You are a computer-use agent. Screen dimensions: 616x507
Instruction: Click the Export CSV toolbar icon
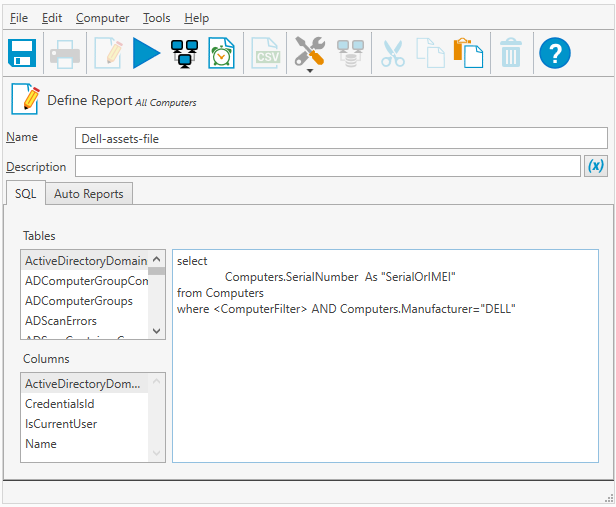tap(266, 53)
